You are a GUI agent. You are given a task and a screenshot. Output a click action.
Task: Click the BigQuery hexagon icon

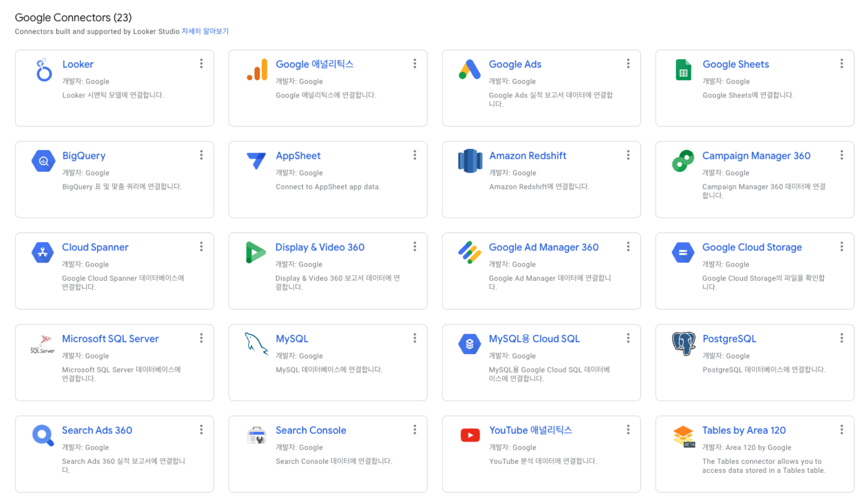43,161
